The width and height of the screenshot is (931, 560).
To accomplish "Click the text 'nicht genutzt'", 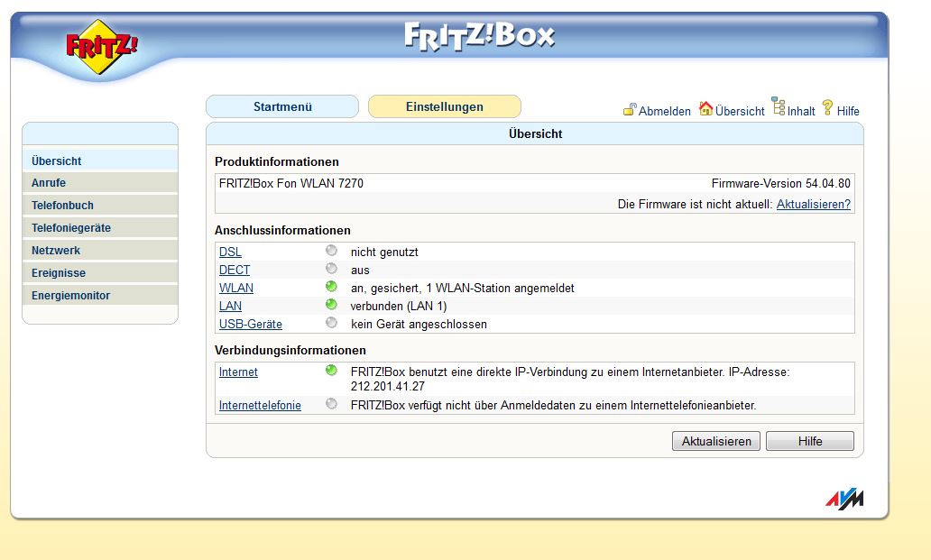I will (x=384, y=252).
